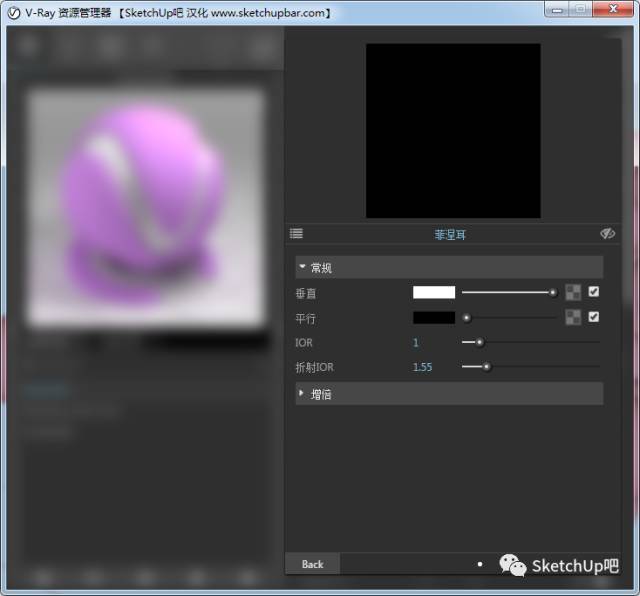Click the Back button
This screenshot has height=596, width=640.
(x=312, y=564)
